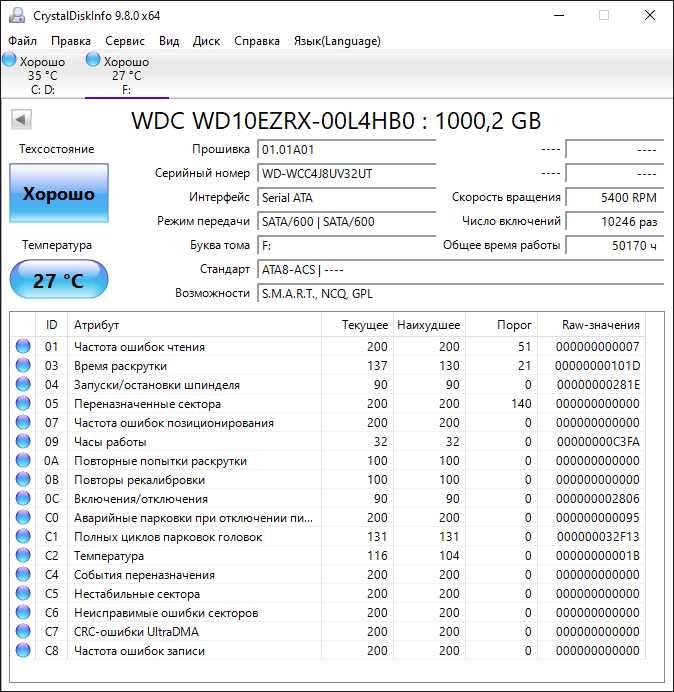The width and height of the screenshot is (674, 692).
Task: Click the ID column header
Action: pyautogui.click(x=52, y=325)
